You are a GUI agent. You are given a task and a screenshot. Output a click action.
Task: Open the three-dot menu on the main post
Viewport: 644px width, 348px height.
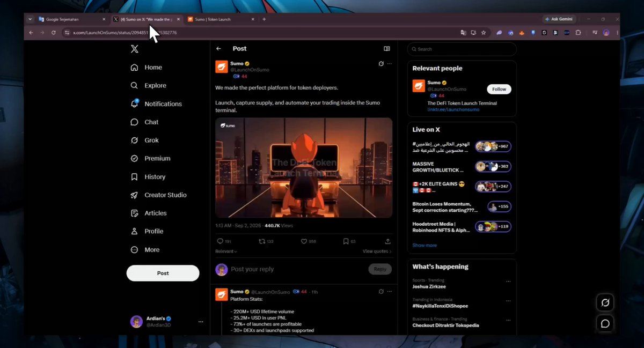[390, 64]
